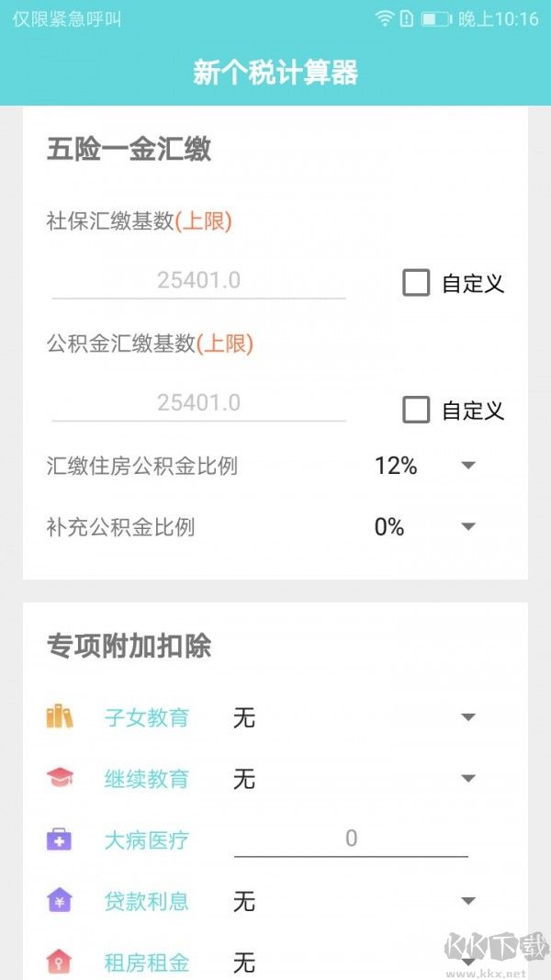The height and width of the screenshot is (980, 551).
Task: Open the 子女教育 selection dropdown showing 无
Action: (468, 717)
